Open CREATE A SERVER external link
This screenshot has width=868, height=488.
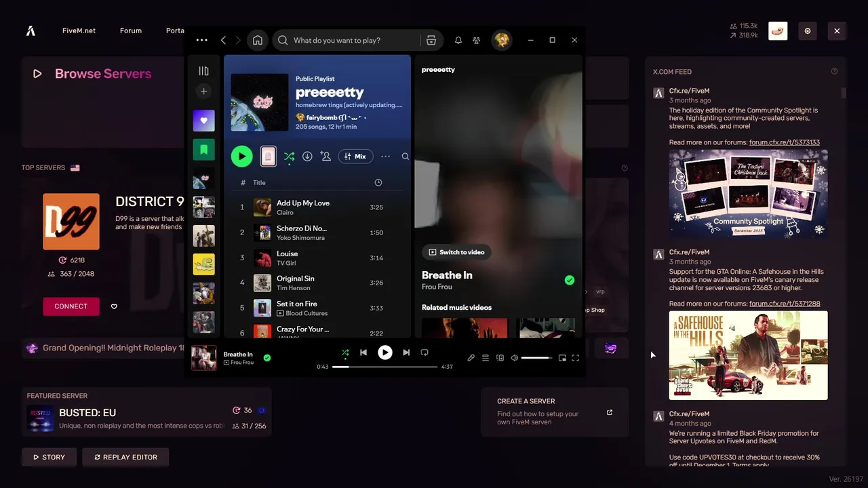(609, 412)
